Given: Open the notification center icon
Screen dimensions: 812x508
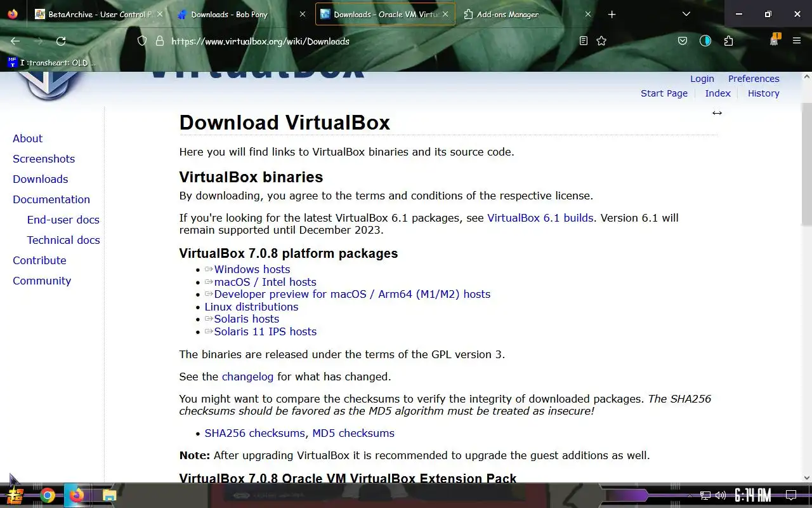Looking at the screenshot, I should click(x=791, y=495).
